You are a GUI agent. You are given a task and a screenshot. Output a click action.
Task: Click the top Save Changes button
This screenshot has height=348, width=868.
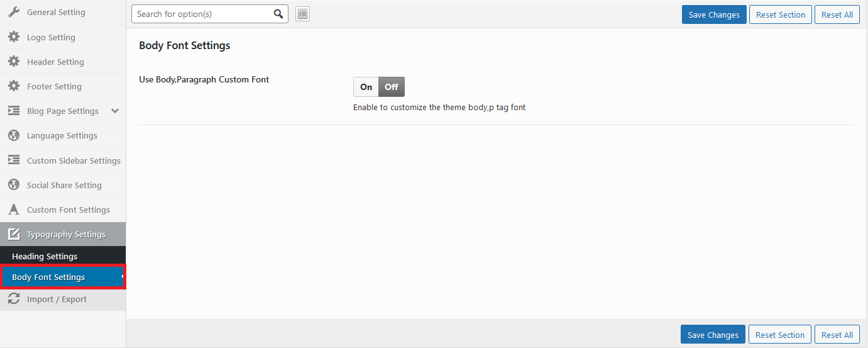[x=714, y=14]
